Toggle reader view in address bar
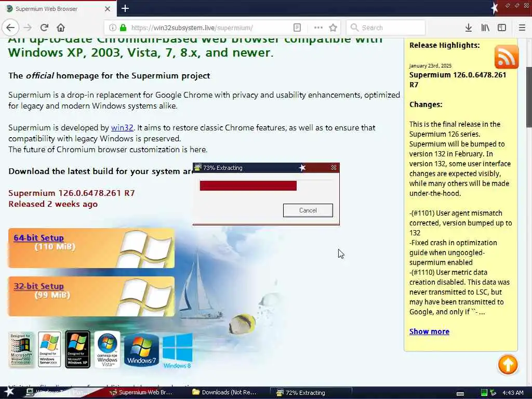532x399 pixels. pyautogui.click(x=297, y=28)
